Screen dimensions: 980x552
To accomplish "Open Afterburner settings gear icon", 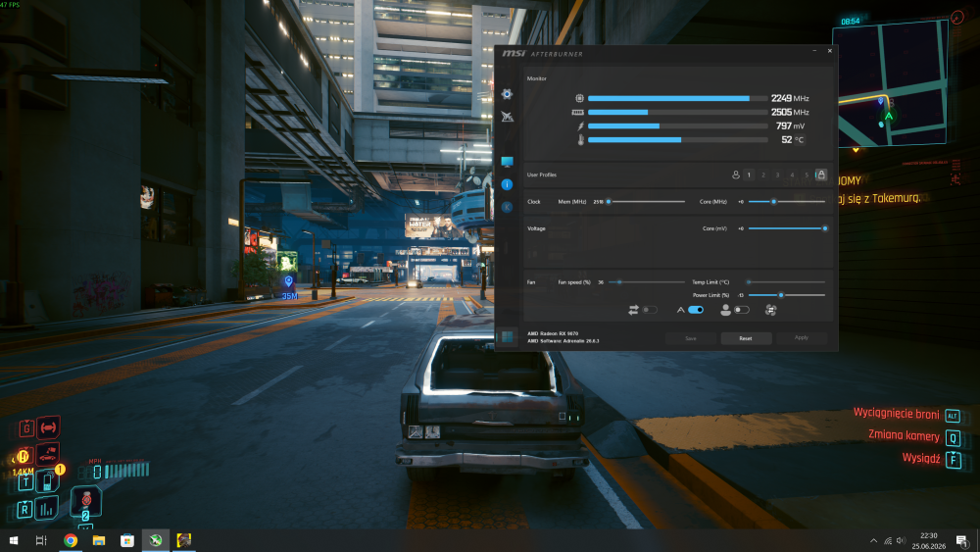I will click(x=507, y=94).
